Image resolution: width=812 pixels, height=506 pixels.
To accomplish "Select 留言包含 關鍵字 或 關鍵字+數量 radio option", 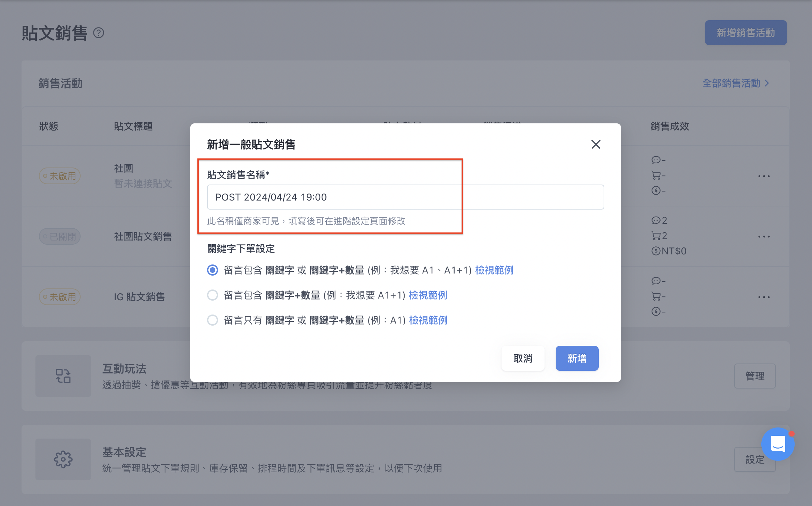I will click(213, 270).
